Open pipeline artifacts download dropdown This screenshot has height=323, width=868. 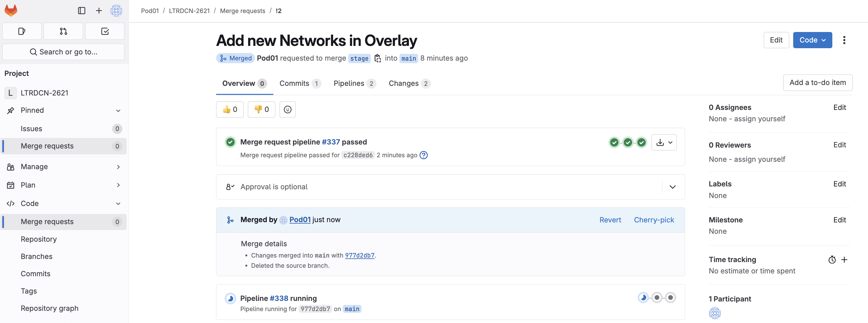664,142
